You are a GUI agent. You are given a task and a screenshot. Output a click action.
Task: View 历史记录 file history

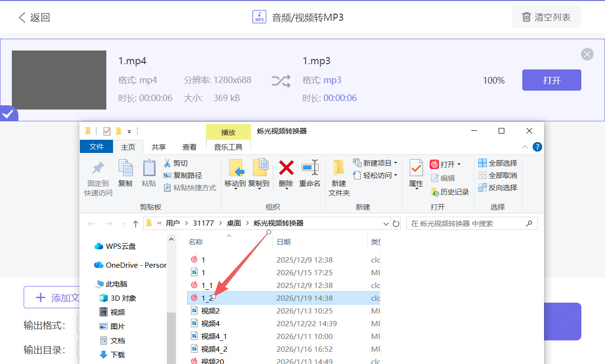pyautogui.click(x=450, y=192)
